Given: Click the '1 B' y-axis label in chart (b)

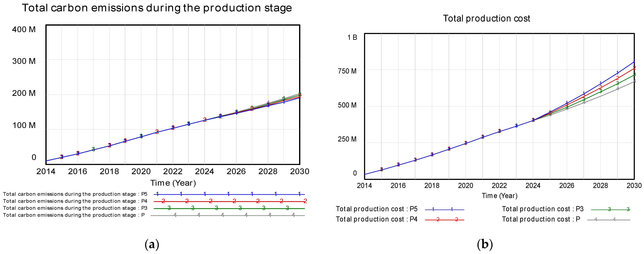Looking at the screenshot, I should tap(352, 37).
